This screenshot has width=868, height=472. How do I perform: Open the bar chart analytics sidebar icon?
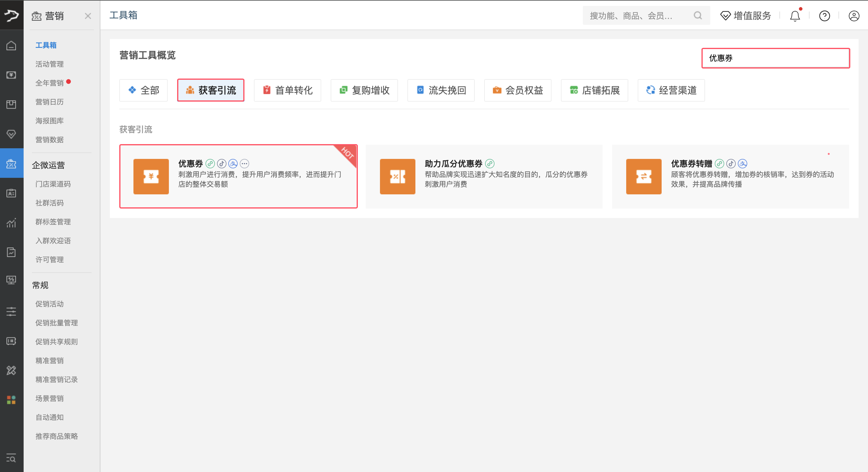tap(11, 223)
